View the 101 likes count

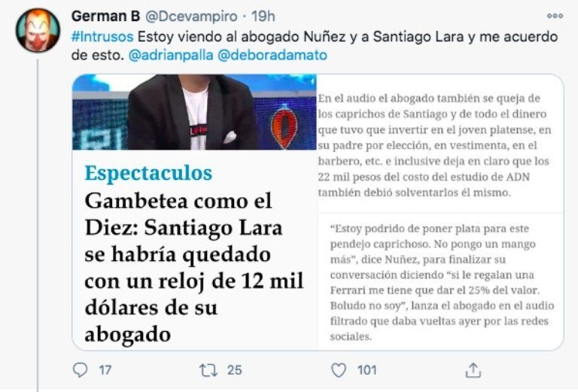tap(367, 370)
